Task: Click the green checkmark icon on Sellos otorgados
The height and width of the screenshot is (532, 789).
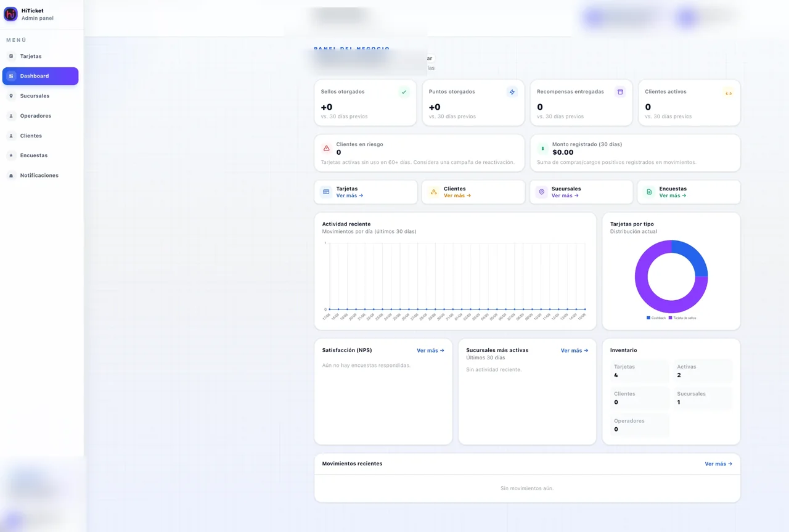Action: (404, 92)
